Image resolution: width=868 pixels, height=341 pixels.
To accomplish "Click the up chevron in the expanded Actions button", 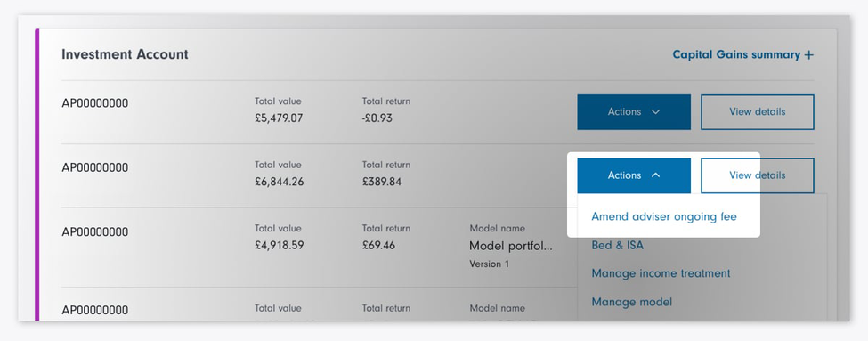I will (x=656, y=175).
